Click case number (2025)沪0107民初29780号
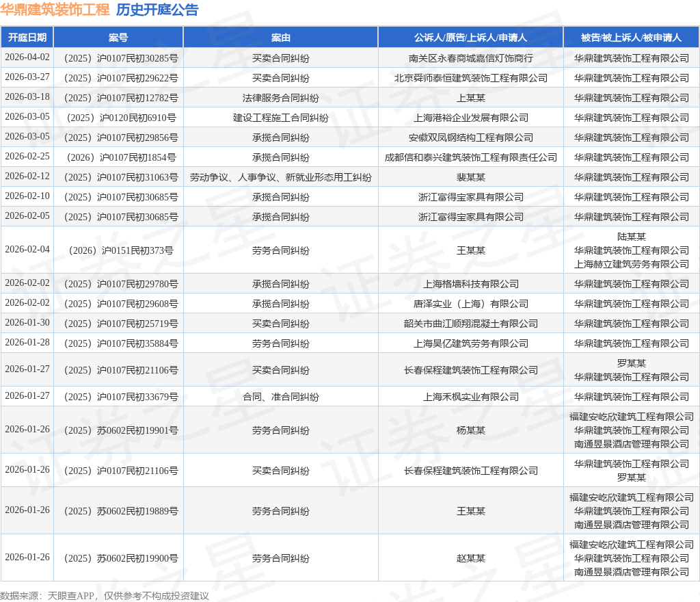This screenshot has width=700, height=602. click(x=118, y=284)
